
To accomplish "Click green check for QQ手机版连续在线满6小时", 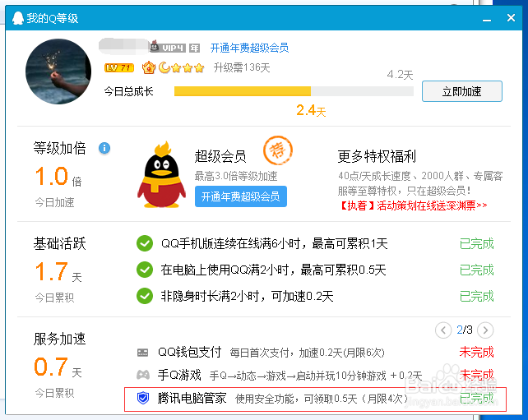I will [145, 243].
